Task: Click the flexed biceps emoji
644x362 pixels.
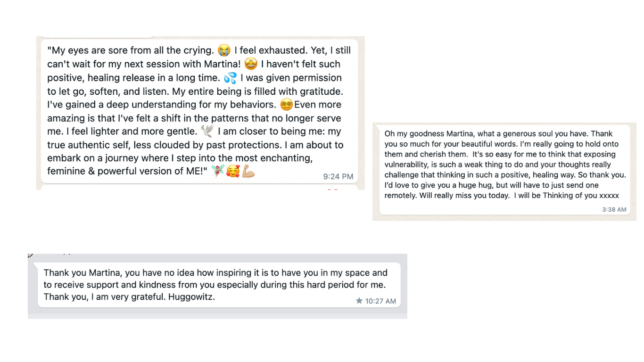Action: [x=248, y=171]
